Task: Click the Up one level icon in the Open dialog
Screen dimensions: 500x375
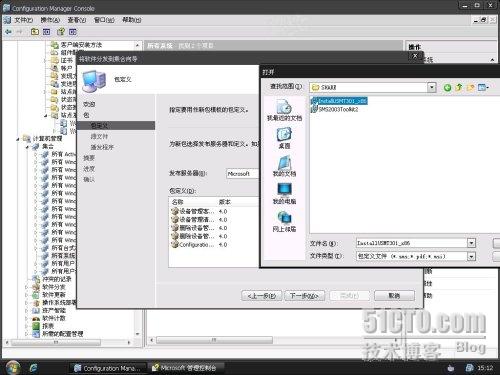Action: click(x=459, y=88)
